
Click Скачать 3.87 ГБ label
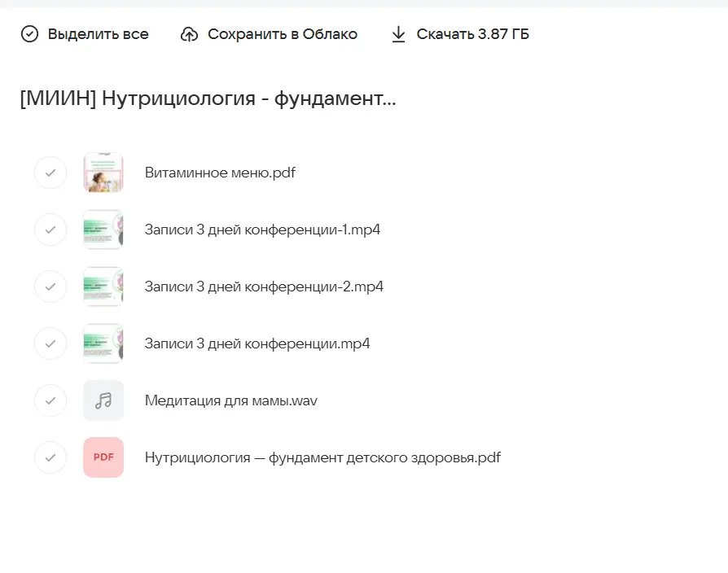pos(472,34)
